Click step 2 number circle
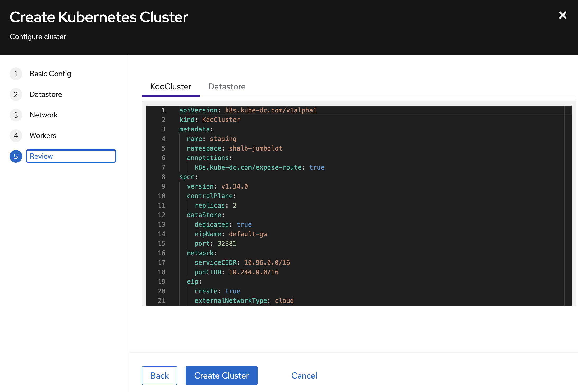This screenshot has height=392, width=578. click(16, 94)
